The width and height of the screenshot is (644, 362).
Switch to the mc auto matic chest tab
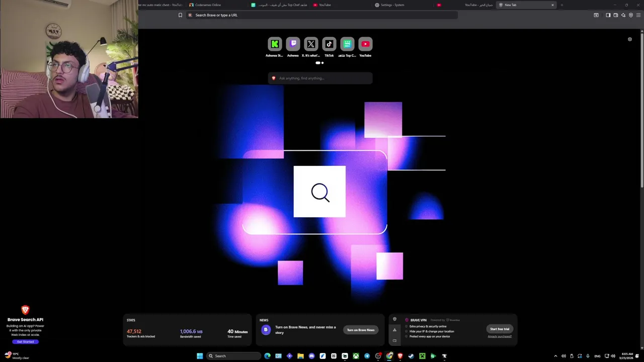point(162,5)
